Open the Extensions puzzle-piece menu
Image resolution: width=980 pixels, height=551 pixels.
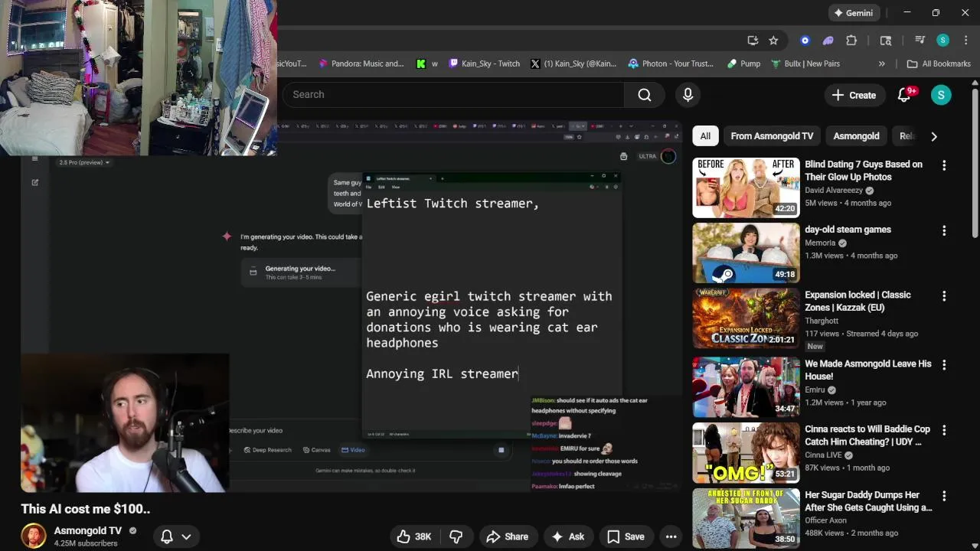click(x=851, y=41)
